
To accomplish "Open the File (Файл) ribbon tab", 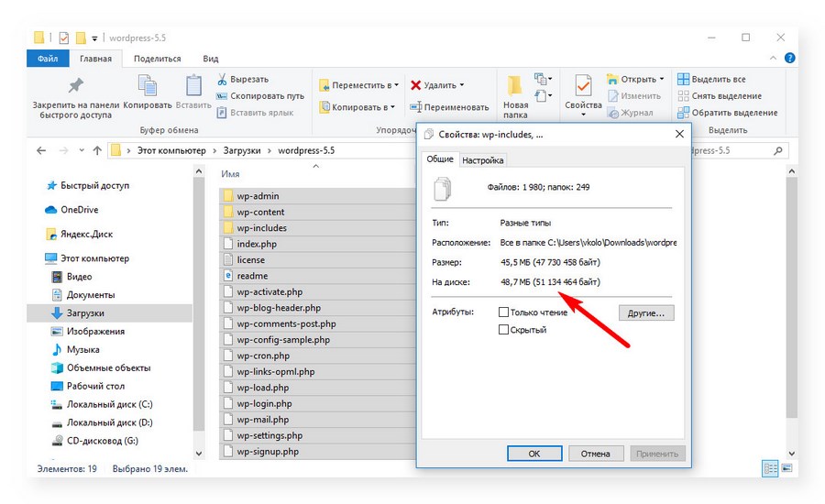I will pos(48,59).
